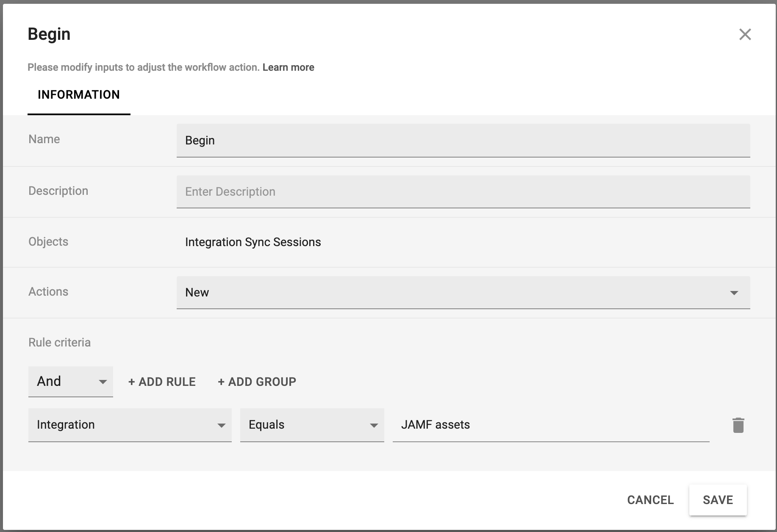Click the Integration Sync Sessions objects value
The image size is (777, 532).
point(253,242)
